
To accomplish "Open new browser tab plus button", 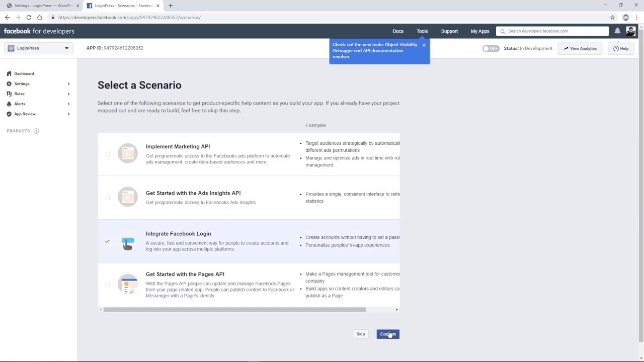I will (171, 6).
